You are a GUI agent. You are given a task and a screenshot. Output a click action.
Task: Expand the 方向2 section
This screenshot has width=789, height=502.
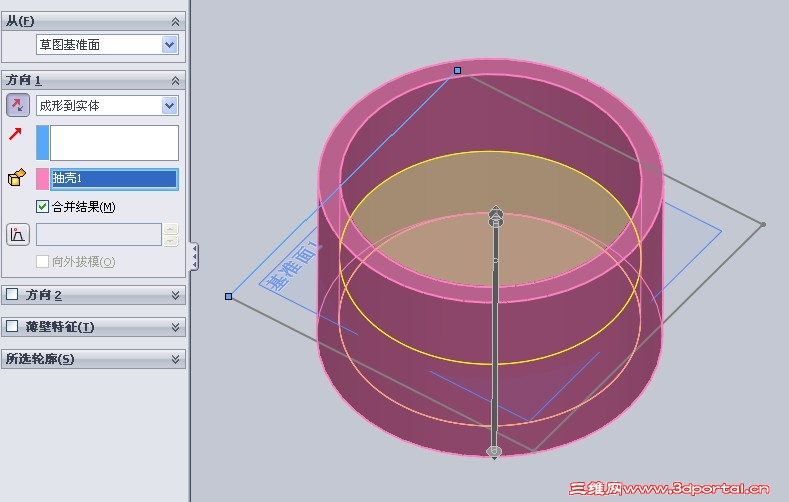[x=175, y=295]
